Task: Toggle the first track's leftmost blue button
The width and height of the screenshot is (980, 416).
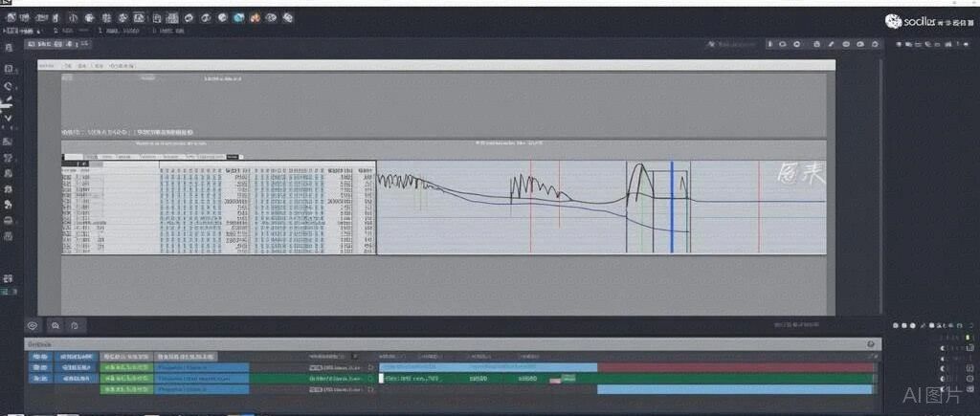Action: pos(40,367)
